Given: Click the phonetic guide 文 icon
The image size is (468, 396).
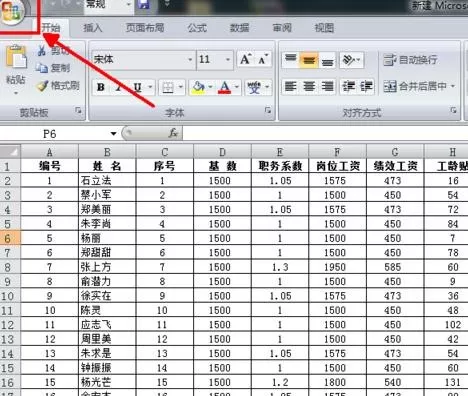Looking at the screenshot, I should click(254, 87).
